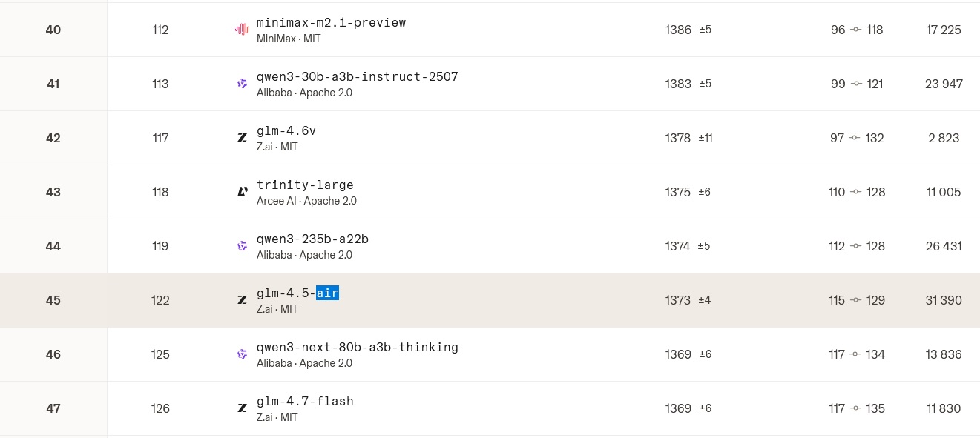This screenshot has height=438, width=980.
Task: Click the Z.ai logo next to glm-4.5-air
Action: coord(242,300)
